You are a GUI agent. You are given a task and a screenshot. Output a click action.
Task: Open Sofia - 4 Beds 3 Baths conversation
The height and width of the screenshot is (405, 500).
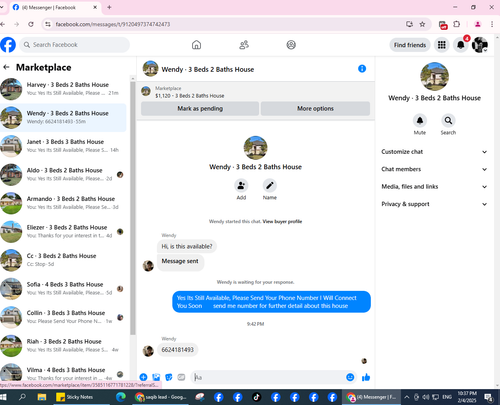point(63,288)
